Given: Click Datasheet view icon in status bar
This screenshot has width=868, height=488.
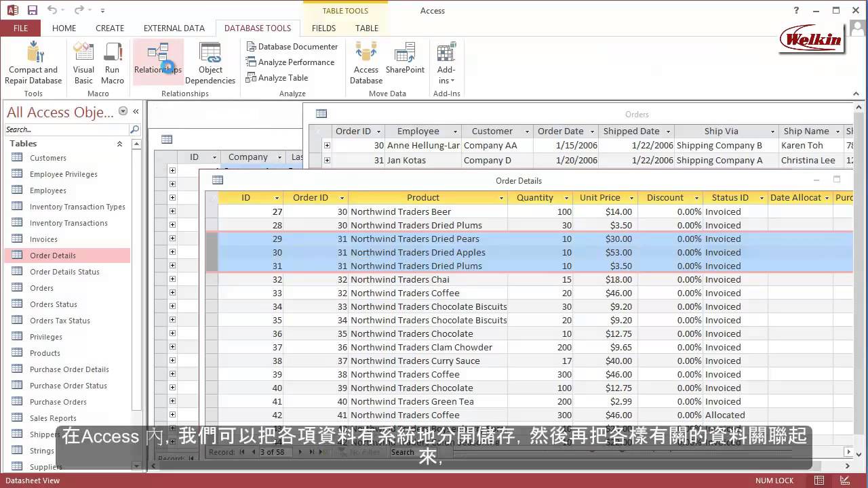Looking at the screenshot, I should (819, 481).
